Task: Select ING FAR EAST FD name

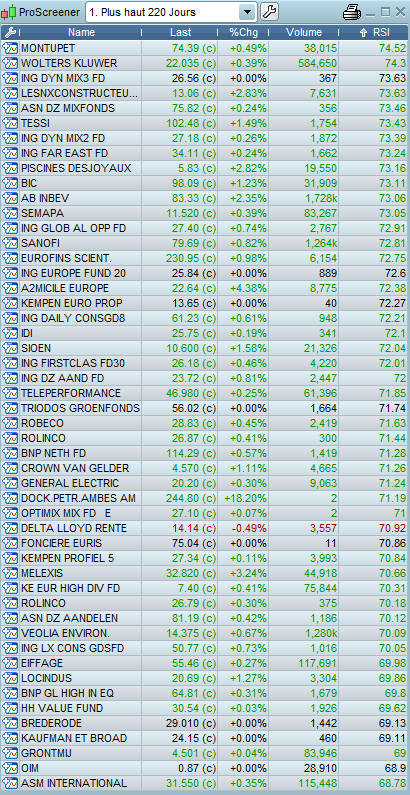Action: coord(64,153)
